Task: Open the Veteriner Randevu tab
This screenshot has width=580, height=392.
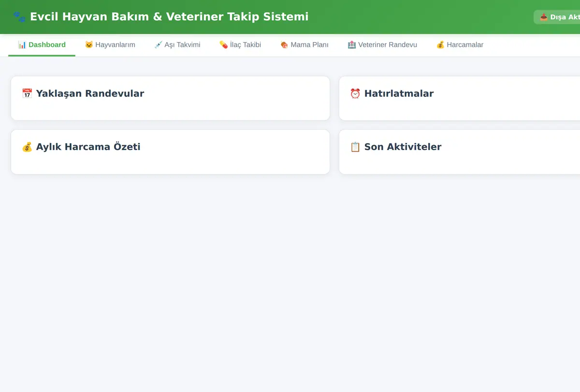Action: [x=382, y=45]
